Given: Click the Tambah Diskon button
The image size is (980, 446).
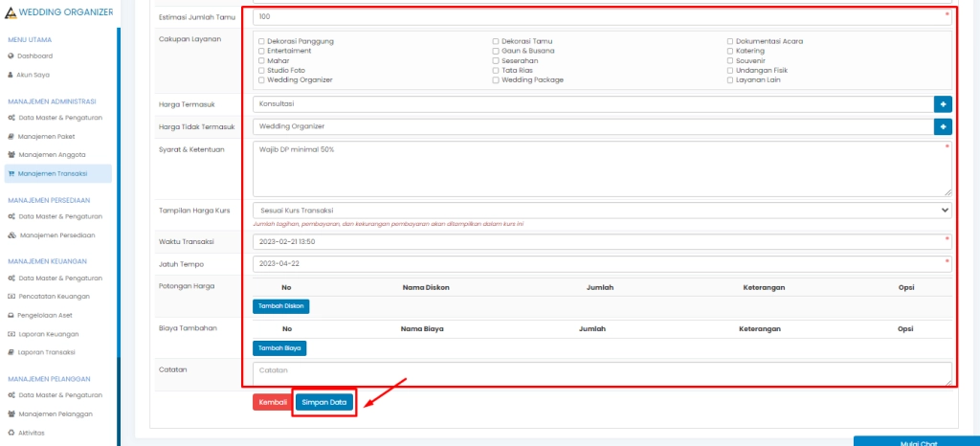Looking at the screenshot, I should tap(280, 306).
